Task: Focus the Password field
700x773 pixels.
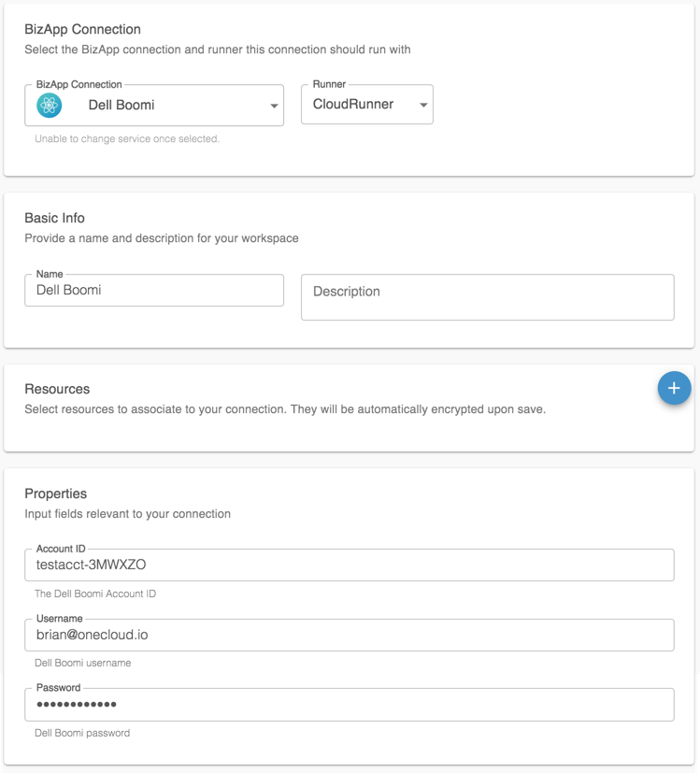Action: [x=349, y=705]
